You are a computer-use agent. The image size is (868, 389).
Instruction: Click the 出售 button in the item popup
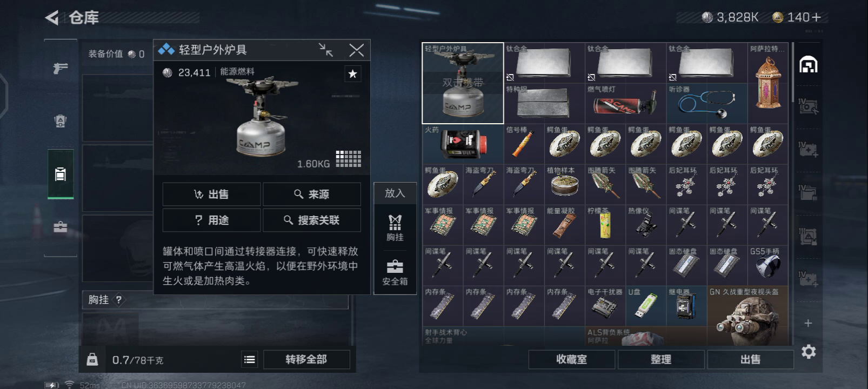pos(211,194)
